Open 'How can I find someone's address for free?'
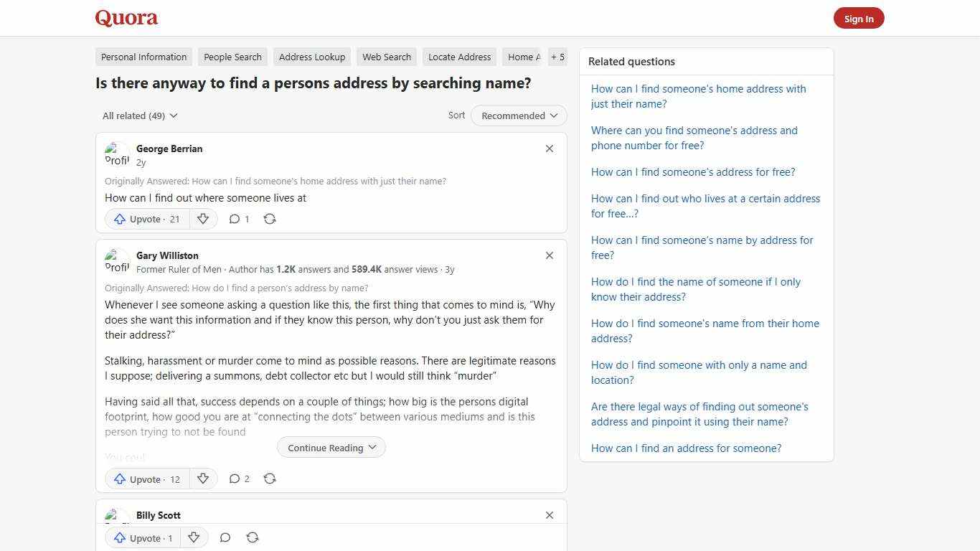This screenshot has height=551, width=980. point(693,171)
